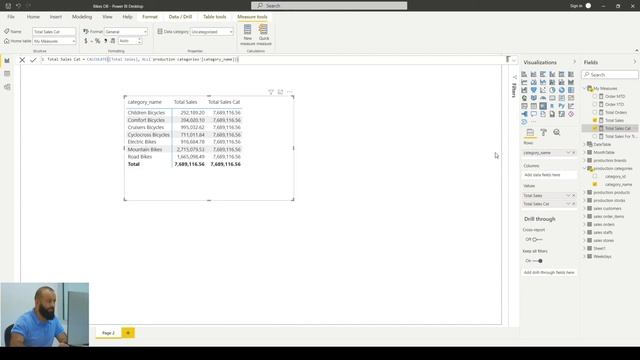The height and width of the screenshot is (360, 640).
Task: Apply percentage format icon
Action: click(x=97, y=41)
